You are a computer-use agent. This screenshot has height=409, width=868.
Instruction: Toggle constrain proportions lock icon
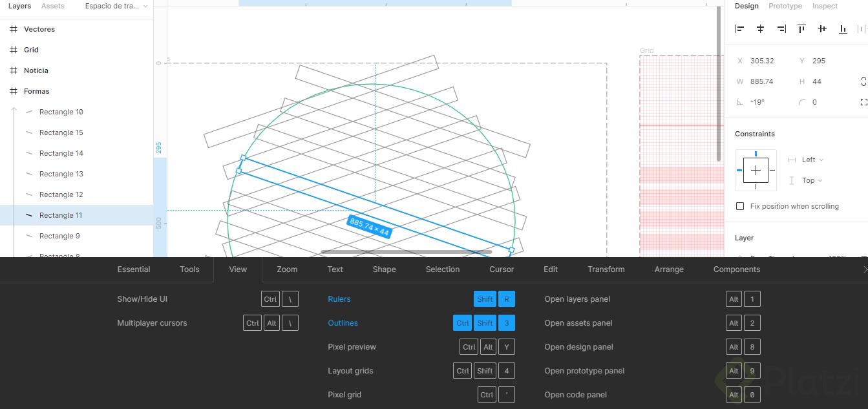pyautogui.click(x=864, y=81)
